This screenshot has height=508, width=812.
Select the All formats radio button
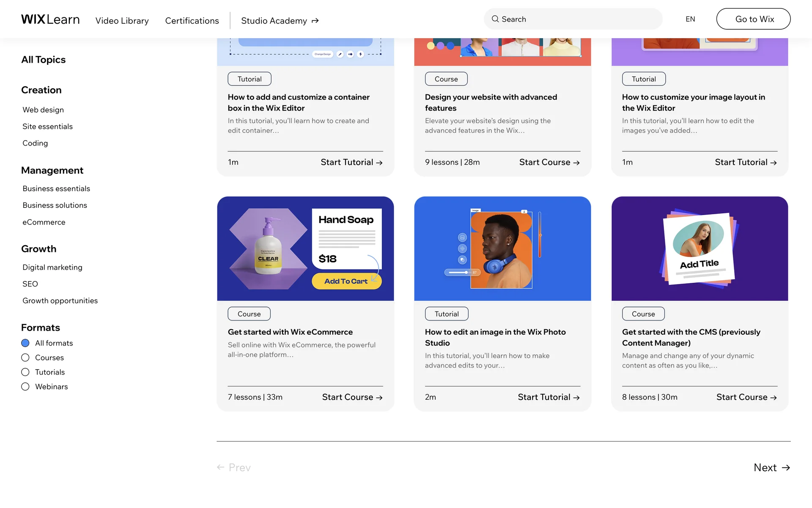click(x=25, y=343)
